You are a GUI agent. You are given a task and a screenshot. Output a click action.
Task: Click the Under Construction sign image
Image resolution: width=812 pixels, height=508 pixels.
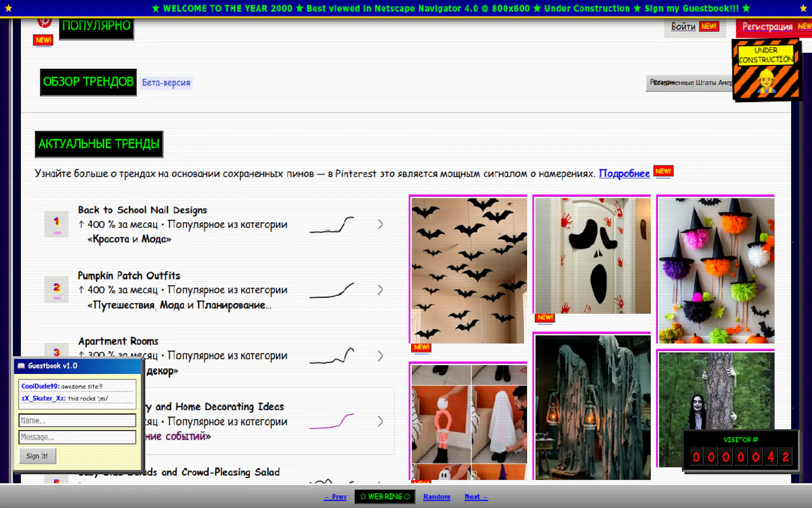pyautogui.click(x=766, y=71)
